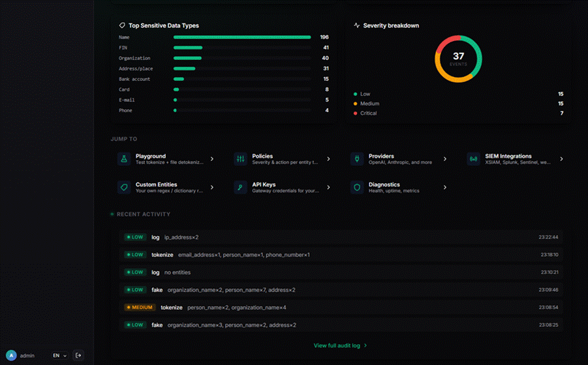Click the chevron on Custom Entities card
Image resolution: width=588 pixels, height=365 pixels.
point(212,187)
